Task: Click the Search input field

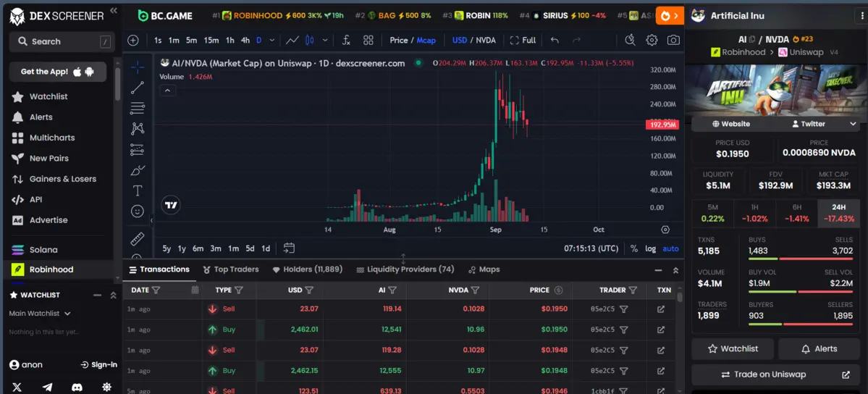Action: (62, 41)
